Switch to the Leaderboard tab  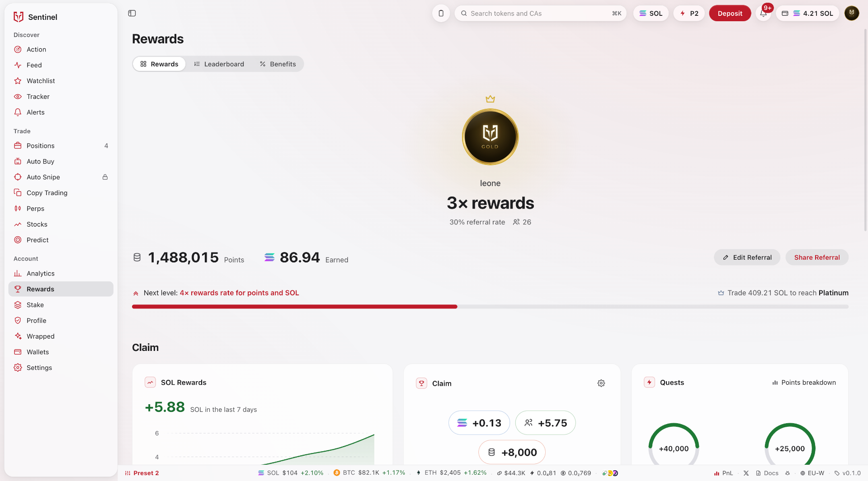(219, 64)
